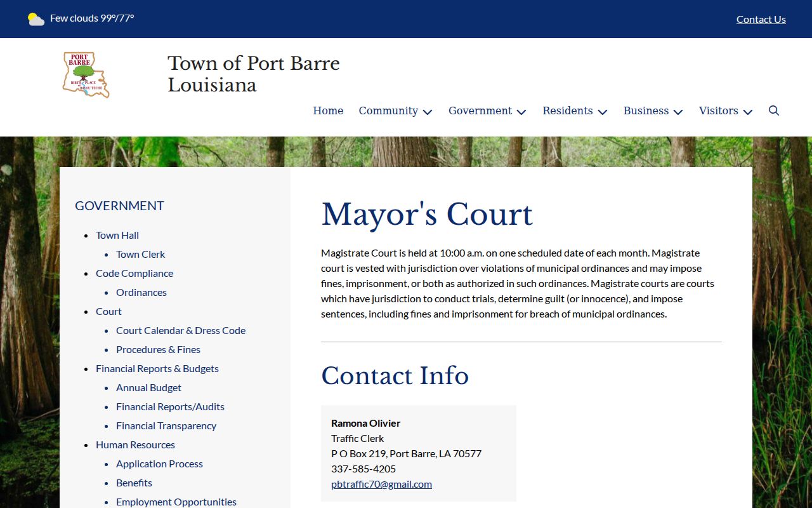Image resolution: width=812 pixels, height=508 pixels.
Task: Open the Visitors navigation item
Action: pos(719,110)
